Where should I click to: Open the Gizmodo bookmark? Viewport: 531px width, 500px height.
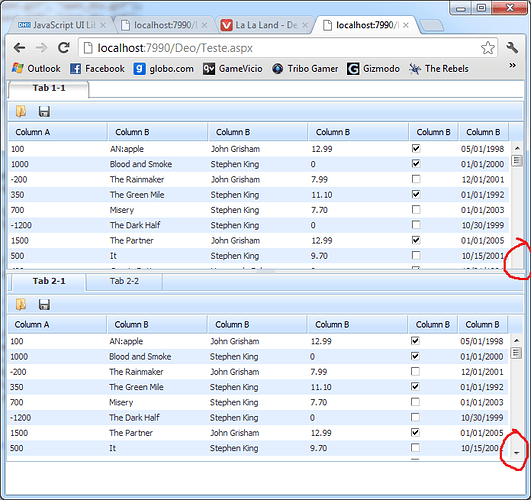coord(373,69)
